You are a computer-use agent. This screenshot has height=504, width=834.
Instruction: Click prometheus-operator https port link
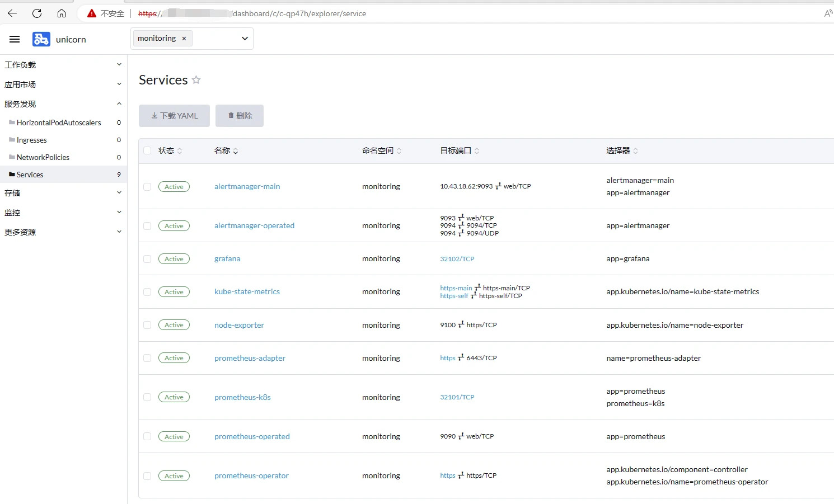pyautogui.click(x=448, y=475)
